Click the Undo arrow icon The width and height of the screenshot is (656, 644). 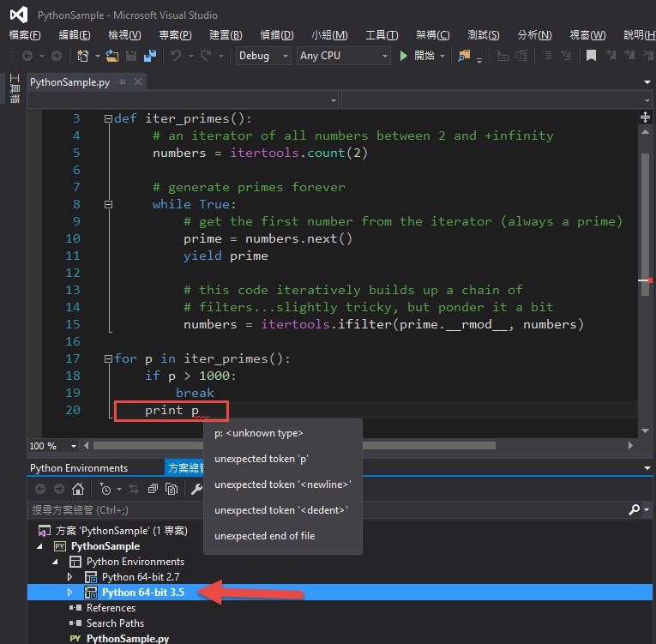click(x=176, y=56)
